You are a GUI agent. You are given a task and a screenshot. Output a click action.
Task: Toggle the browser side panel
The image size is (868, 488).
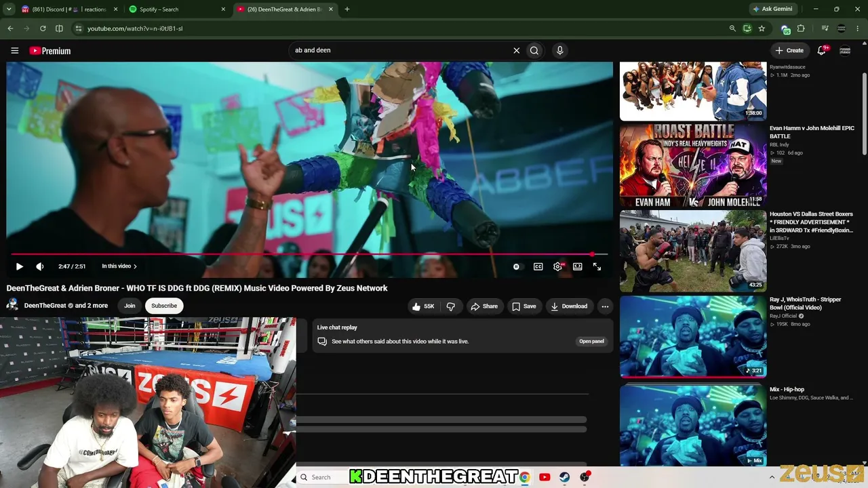pos(59,28)
